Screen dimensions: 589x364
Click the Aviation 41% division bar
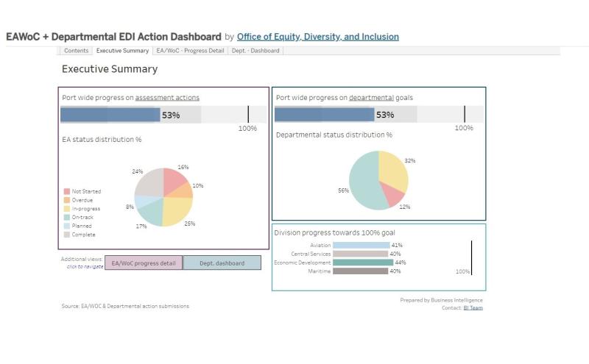point(361,245)
